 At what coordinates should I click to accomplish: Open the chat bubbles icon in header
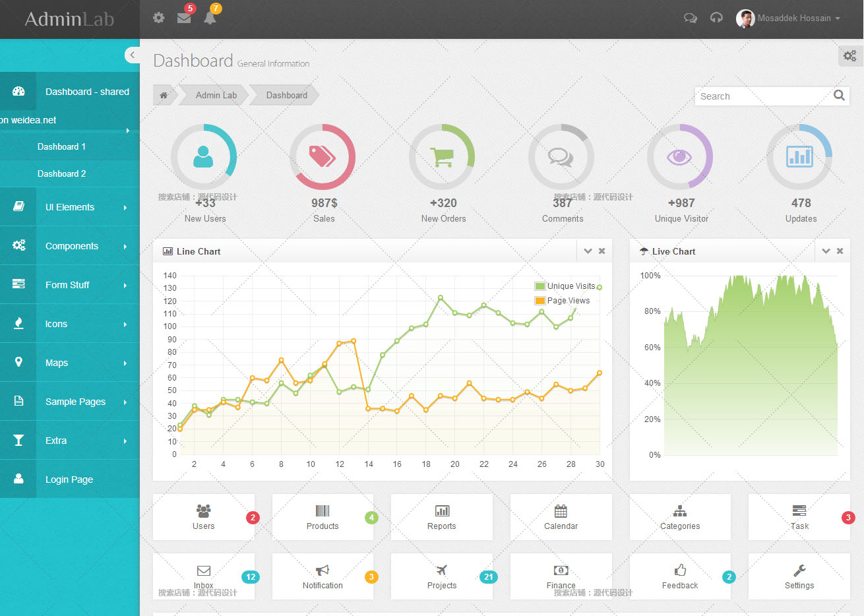(x=691, y=18)
